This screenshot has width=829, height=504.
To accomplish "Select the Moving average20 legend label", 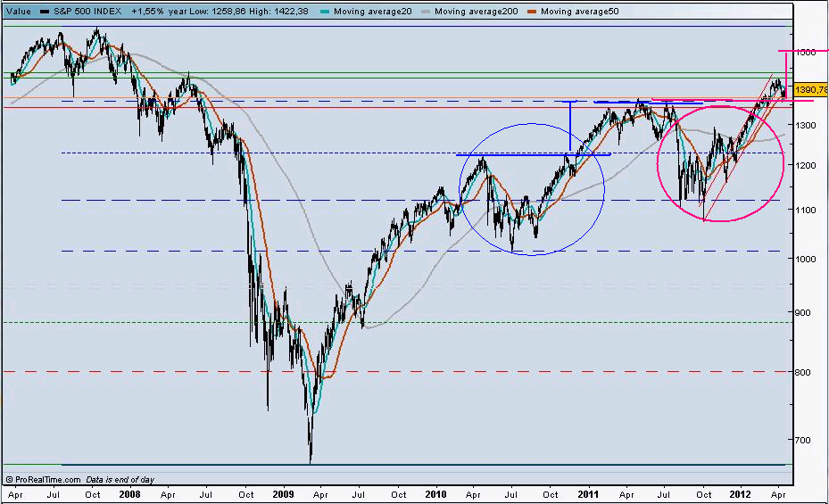I will point(373,11).
